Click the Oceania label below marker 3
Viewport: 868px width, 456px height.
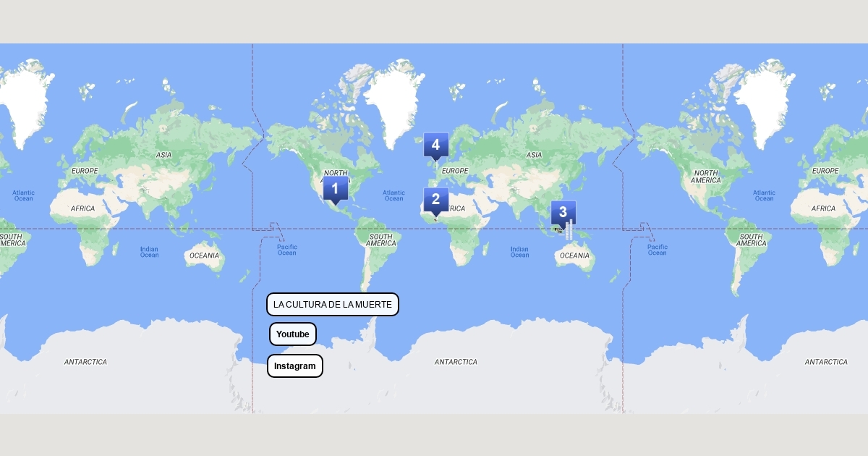(574, 256)
